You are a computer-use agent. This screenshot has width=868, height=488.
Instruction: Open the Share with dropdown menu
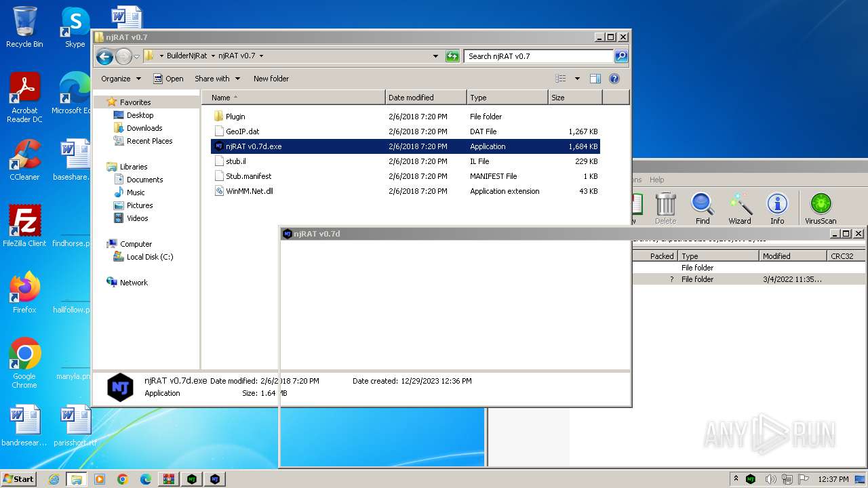(x=217, y=79)
